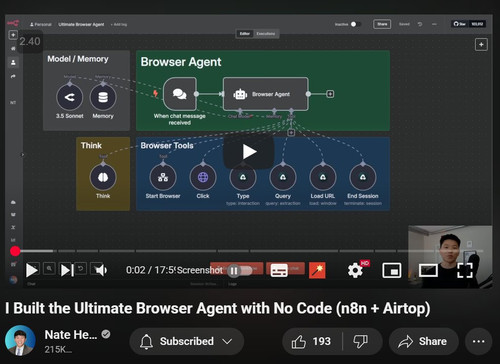Screen dimensions: 500x364
Task: Turn on subtitles/closed captions
Action: pyautogui.click(x=279, y=270)
